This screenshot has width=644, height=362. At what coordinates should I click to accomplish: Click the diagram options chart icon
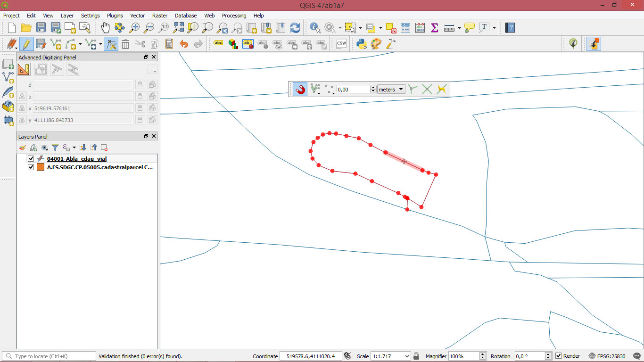point(233,44)
